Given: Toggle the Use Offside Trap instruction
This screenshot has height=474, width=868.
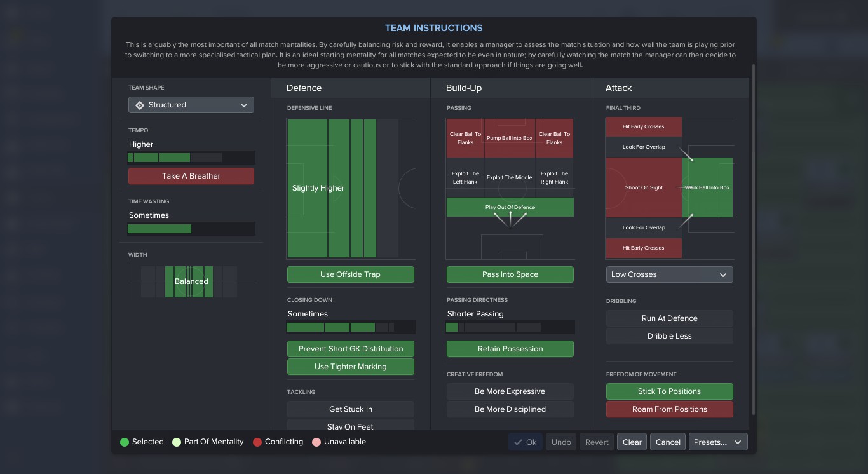Looking at the screenshot, I should point(350,274).
